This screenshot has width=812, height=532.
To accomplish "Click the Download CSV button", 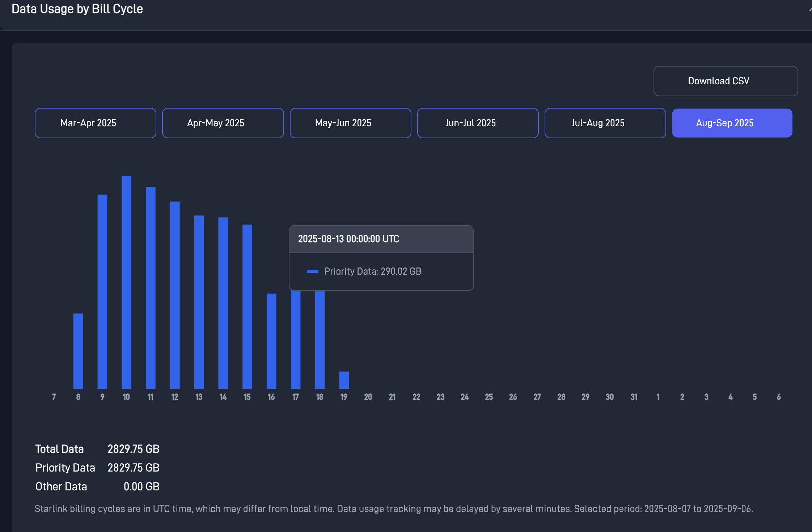I will point(725,81).
